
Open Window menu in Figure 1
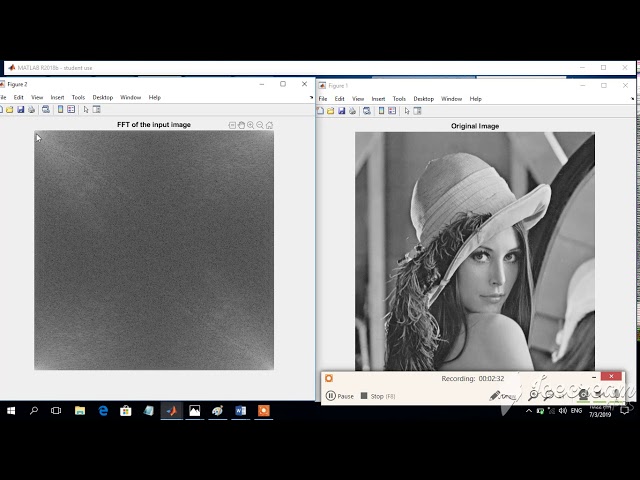click(x=451, y=99)
